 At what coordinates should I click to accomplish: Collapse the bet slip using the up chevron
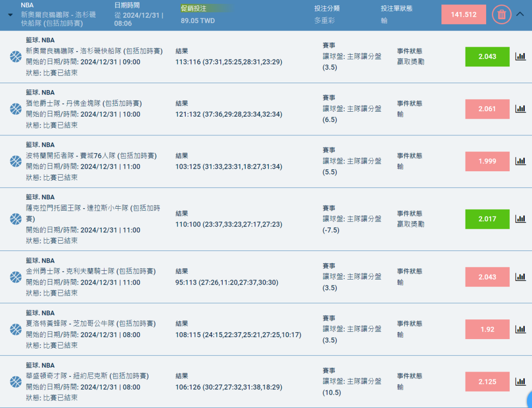pyautogui.click(x=520, y=14)
